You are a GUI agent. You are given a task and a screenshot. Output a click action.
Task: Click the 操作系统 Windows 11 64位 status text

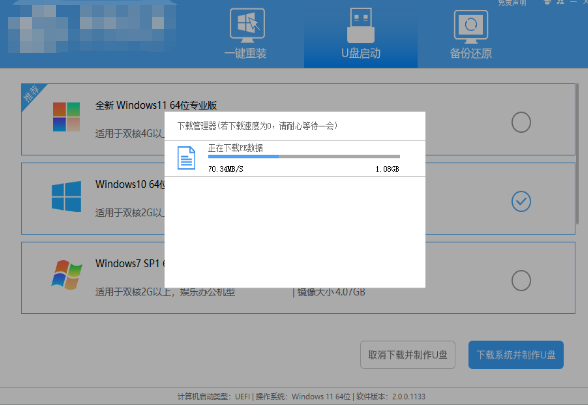303,397
